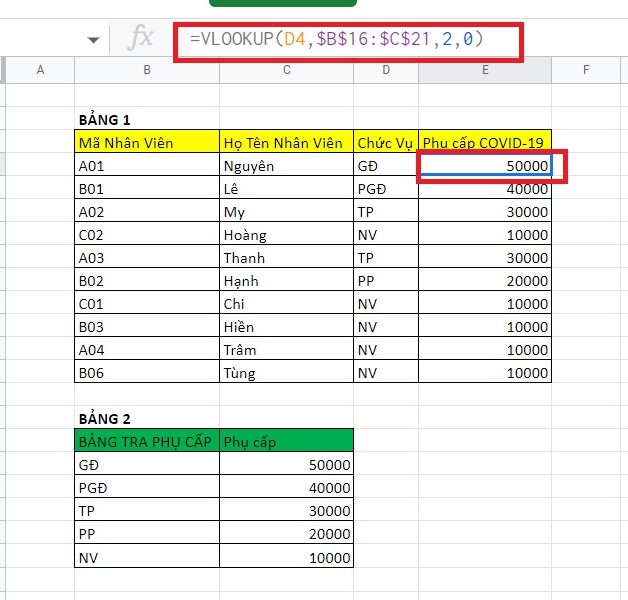Select the NV cell in Trâm's row
The height and width of the screenshot is (600, 628).
(x=386, y=349)
